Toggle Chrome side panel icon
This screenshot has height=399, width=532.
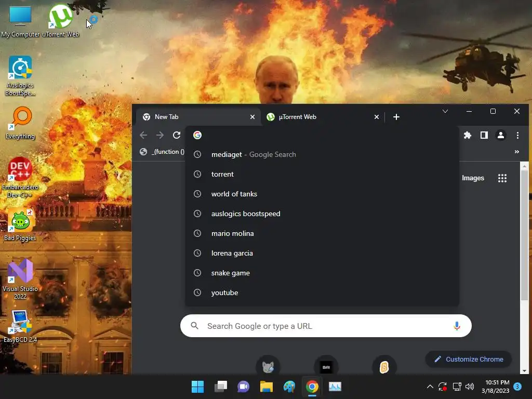coord(484,136)
